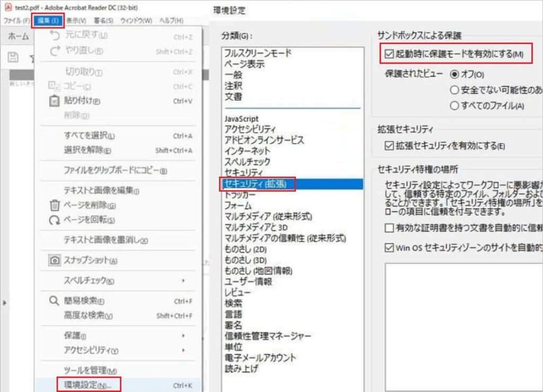Toggle 起動時に保護モードを有効にする checkbox
The height and width of the screenshot is (392, 543).
coord(389,54)
